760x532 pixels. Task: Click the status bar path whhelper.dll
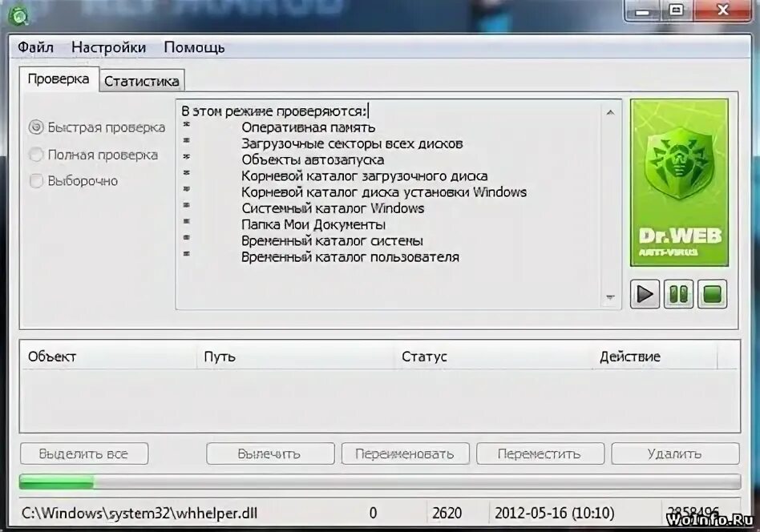pos(139,513)
